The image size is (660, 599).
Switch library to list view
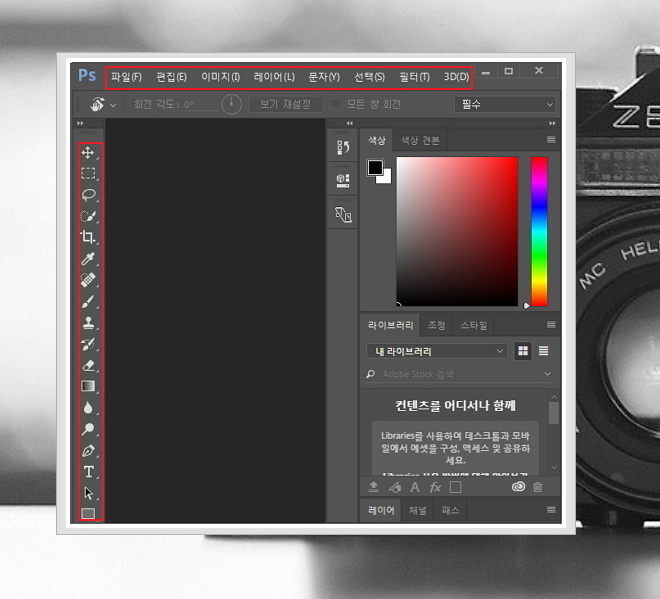[543, 351]
